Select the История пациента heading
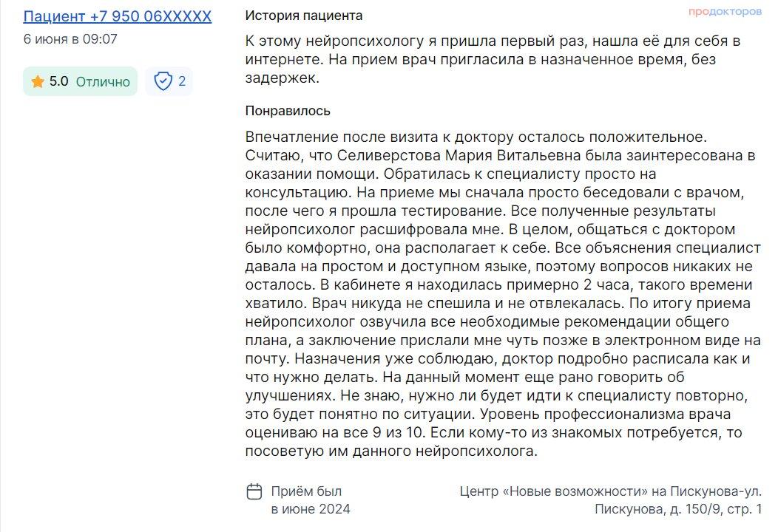 point(304,16)
